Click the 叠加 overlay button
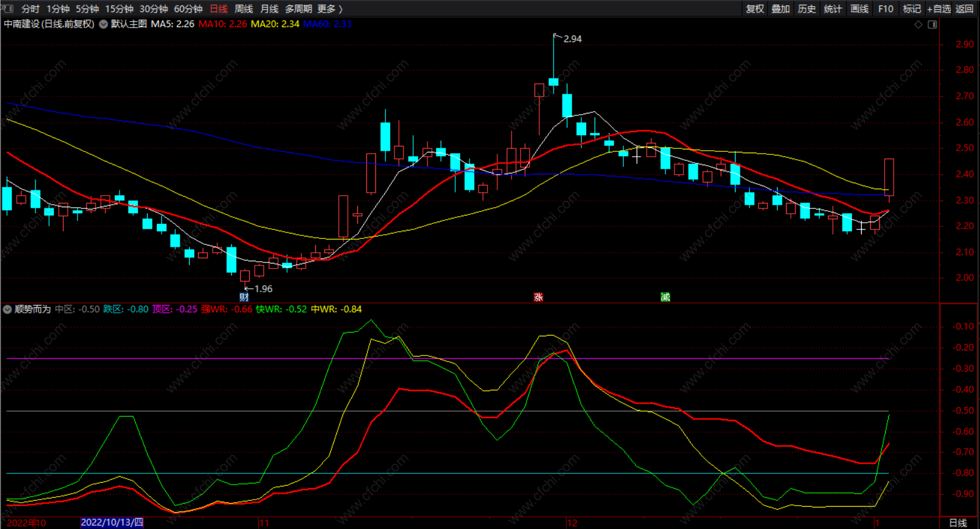The height and width of the screenshot is (529, 980). coord(781,9)
